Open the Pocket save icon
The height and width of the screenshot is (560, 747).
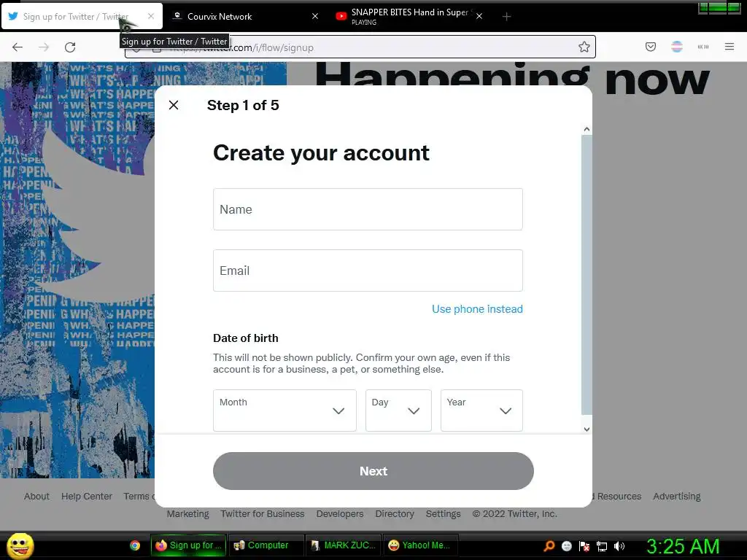[650, 47]
